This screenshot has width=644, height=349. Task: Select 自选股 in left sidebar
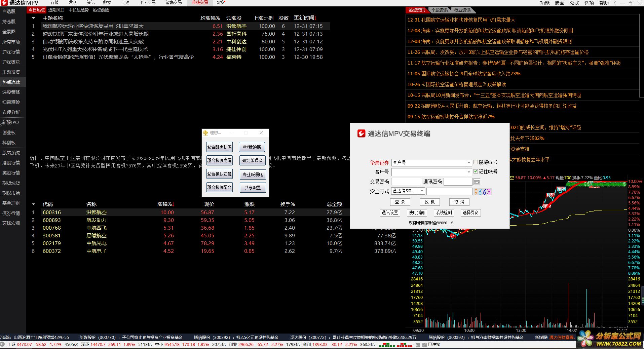coord(9,11)
